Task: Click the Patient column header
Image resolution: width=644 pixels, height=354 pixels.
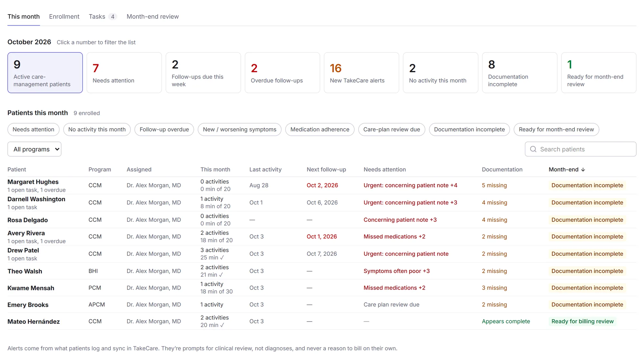Action: pos(17,170)
